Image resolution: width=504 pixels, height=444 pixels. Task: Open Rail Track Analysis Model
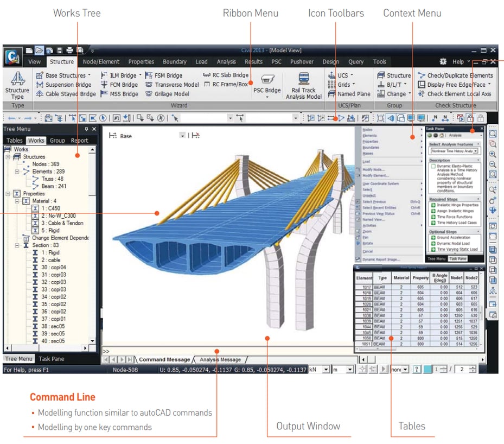(x=304, y=86)
